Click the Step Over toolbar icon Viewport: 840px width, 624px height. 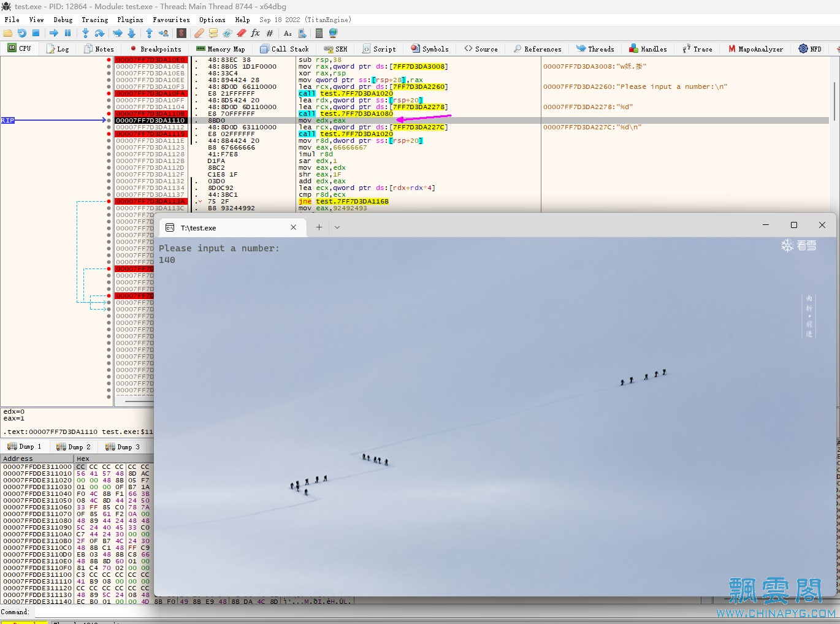coord(100,33)
